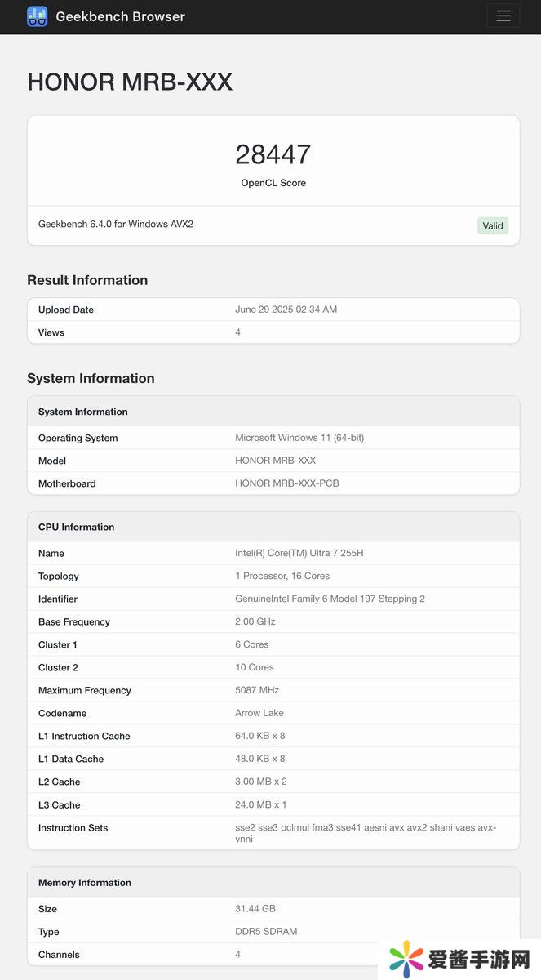541x980 pixels.
Task: Click the Views row label
Action: (x=51, y=332)
